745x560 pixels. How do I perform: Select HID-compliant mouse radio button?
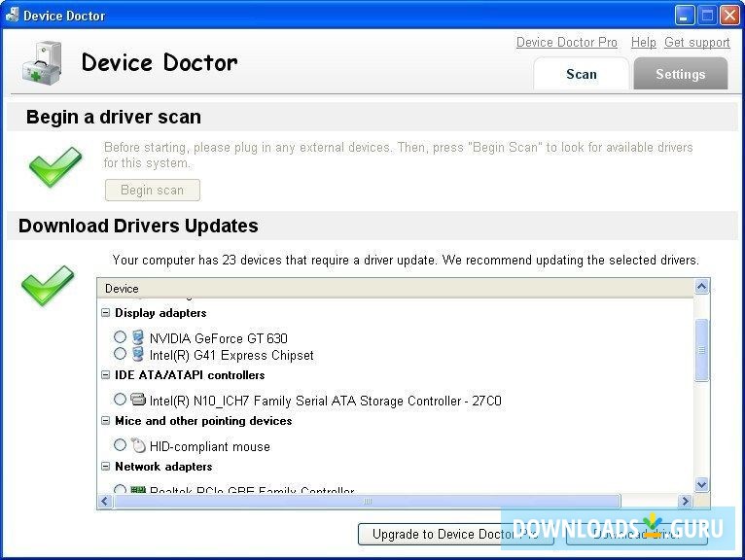point(120,444)
